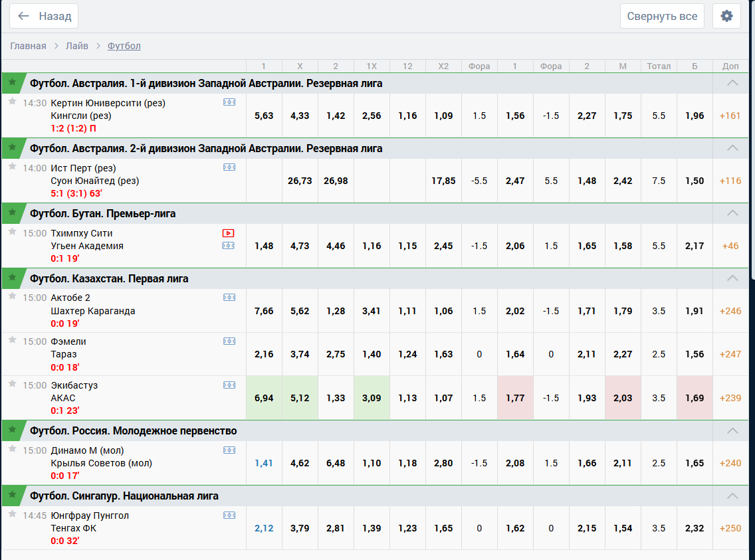Favorite the Бутан Премьер-лига league star

click(13, 212)
